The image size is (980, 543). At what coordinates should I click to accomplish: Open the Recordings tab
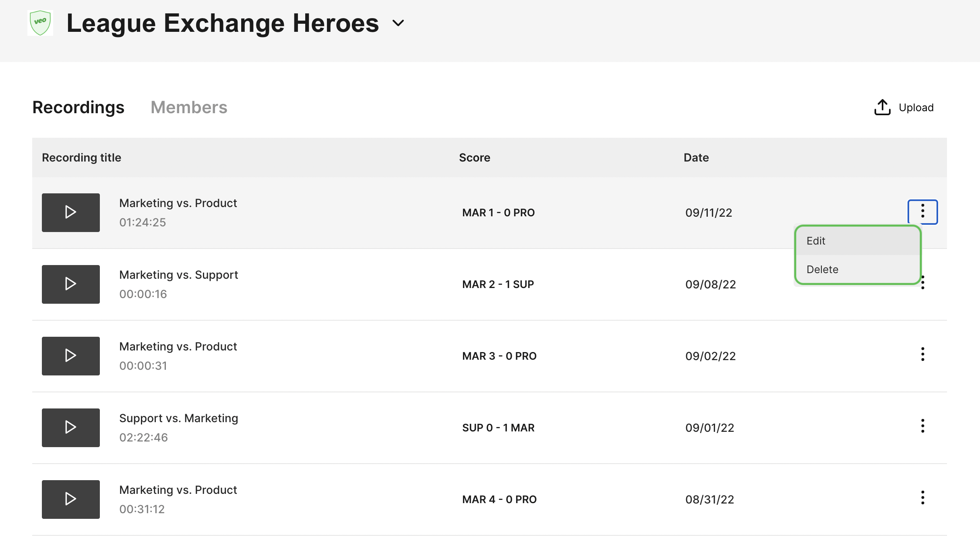pyautogui.click(x=78, y=107)
